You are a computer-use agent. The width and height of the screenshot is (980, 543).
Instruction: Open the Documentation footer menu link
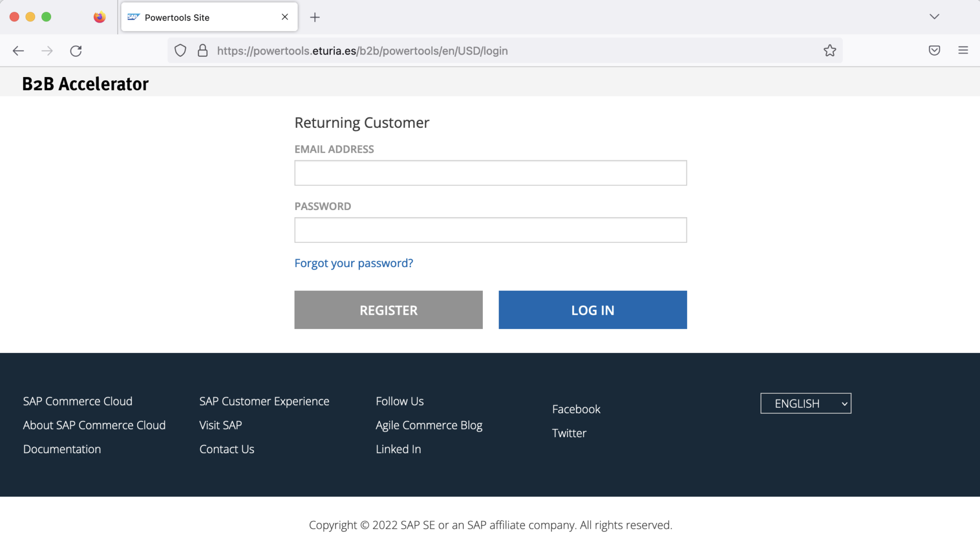(x=61, y=449)
